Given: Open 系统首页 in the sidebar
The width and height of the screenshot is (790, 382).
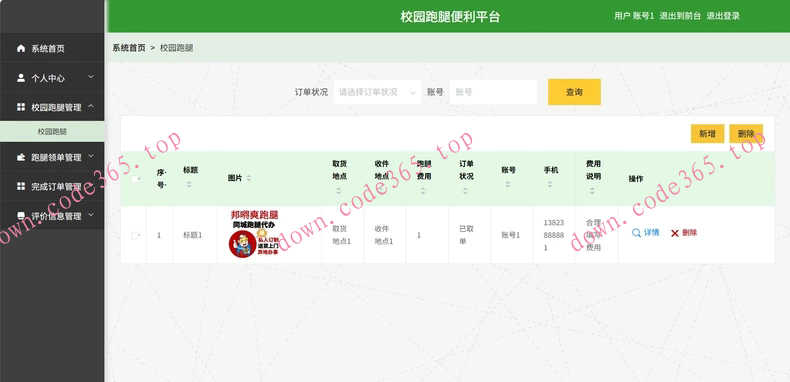Looking at the screenshot, I should click(x=52, y=48).
